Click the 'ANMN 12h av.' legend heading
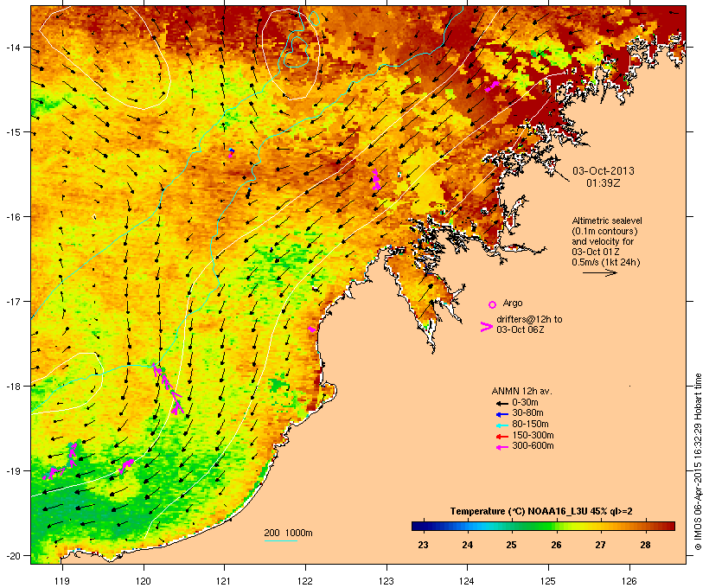 521,391
